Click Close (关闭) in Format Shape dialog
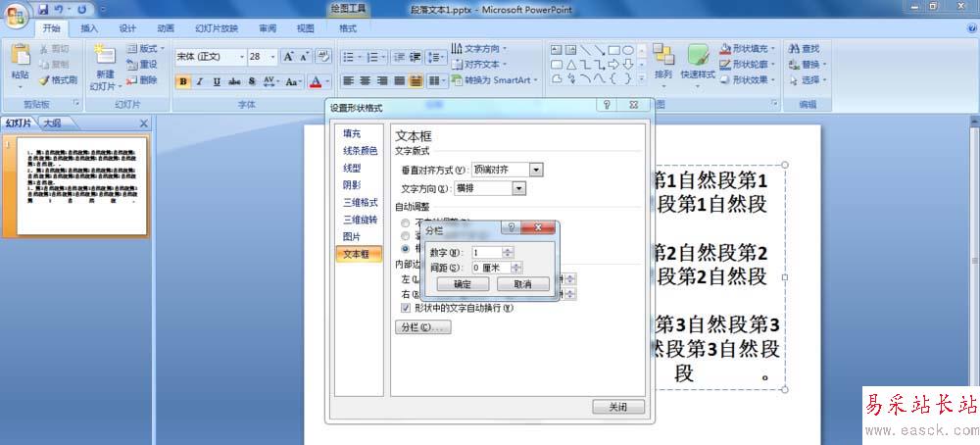980x445 pixels. (617, 408)
